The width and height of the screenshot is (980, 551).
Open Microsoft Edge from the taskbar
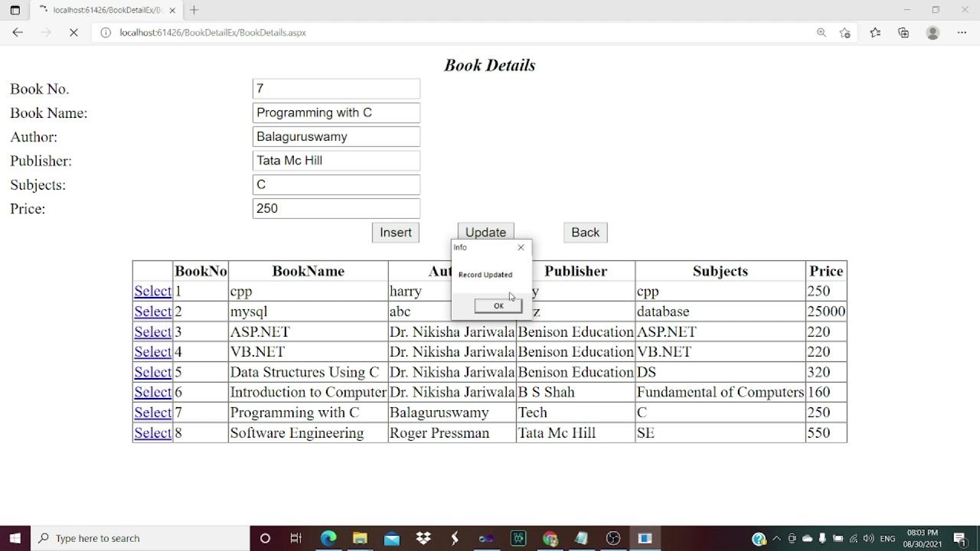pos(328,538)
